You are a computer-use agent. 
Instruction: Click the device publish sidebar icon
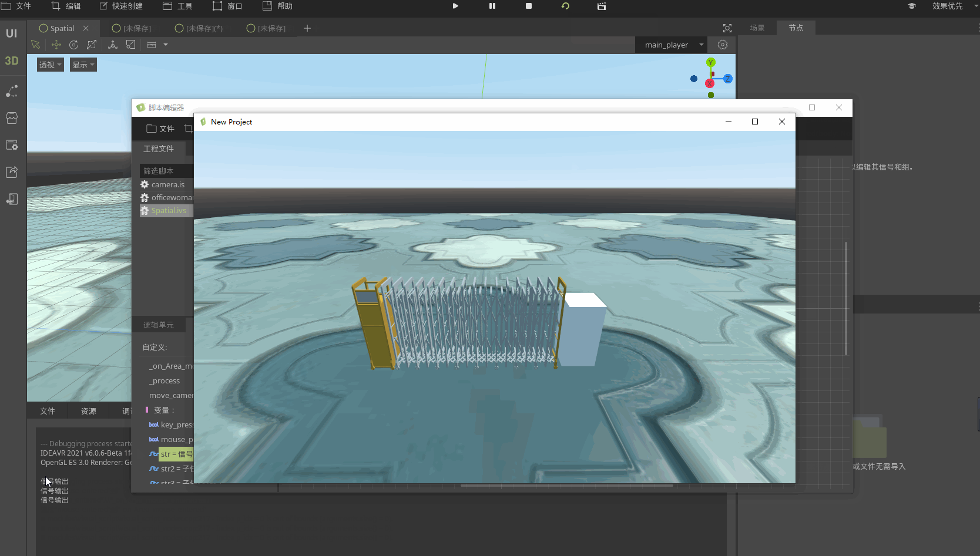pyautogui.click(x=12, y=199)
